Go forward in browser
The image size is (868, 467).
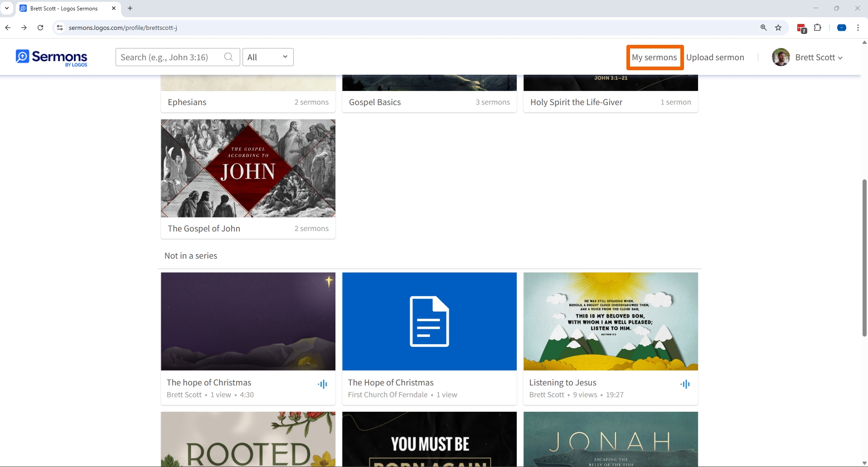pyautogui.click(x=24, y=28)
